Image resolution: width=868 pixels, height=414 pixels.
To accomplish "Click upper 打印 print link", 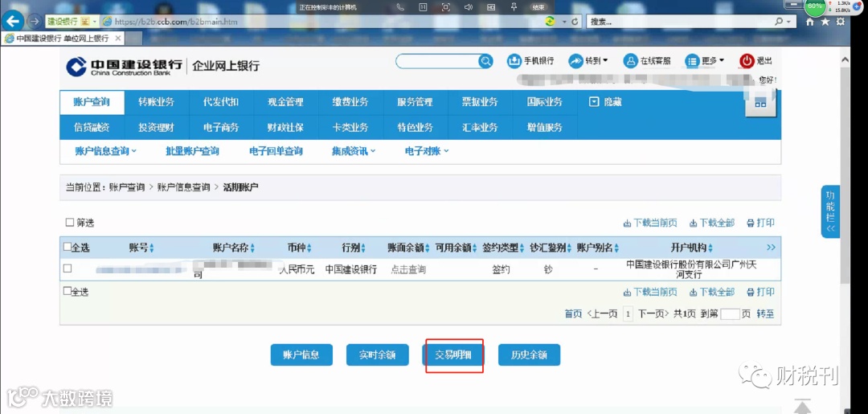I will point(760,223).
